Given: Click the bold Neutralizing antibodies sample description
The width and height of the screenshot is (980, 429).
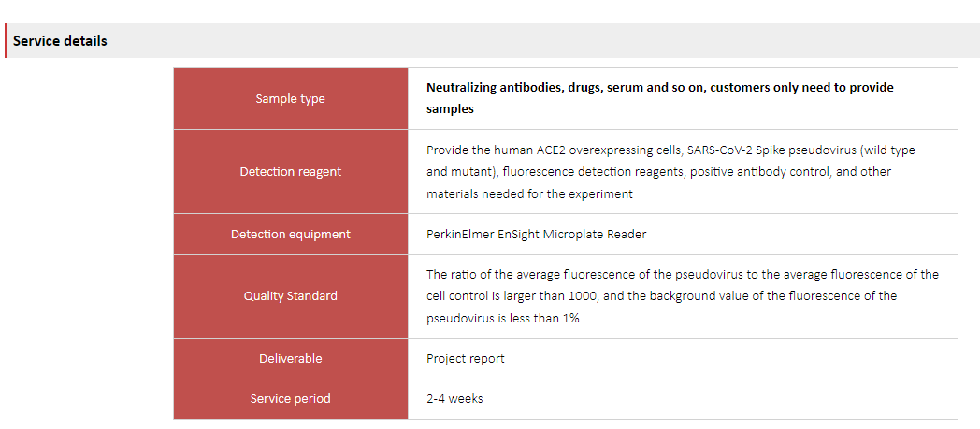Looking at the screenshot, I should [x=660, y=98].
